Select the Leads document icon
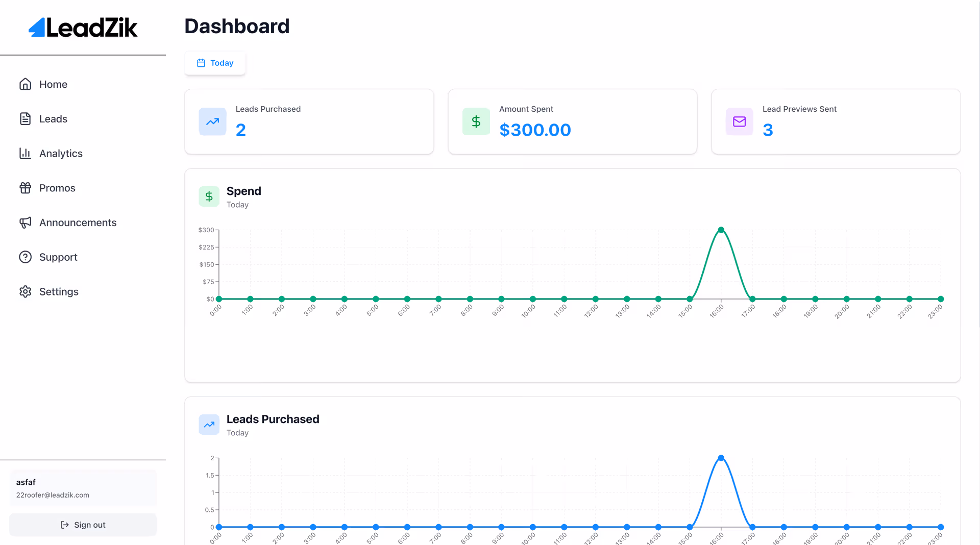This screenshot has height=545, width=980. pyautogui.click(x=26, y=118)
